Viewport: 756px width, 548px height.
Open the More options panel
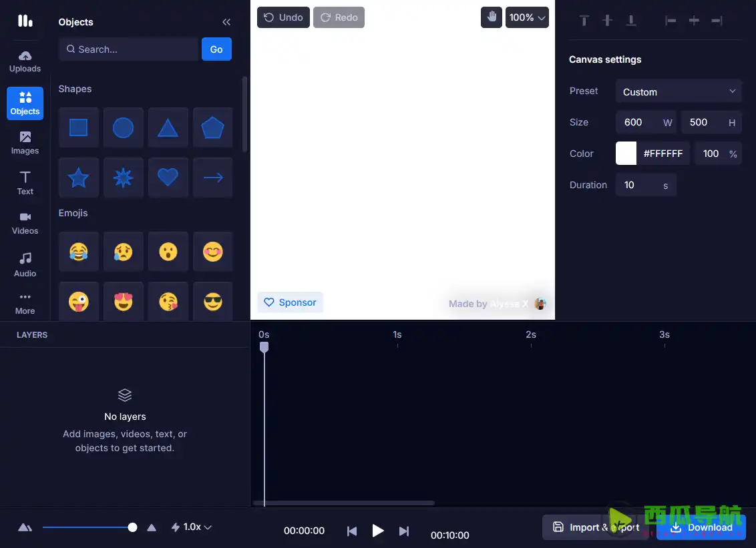pyautogui.click(x=25, y=302)
